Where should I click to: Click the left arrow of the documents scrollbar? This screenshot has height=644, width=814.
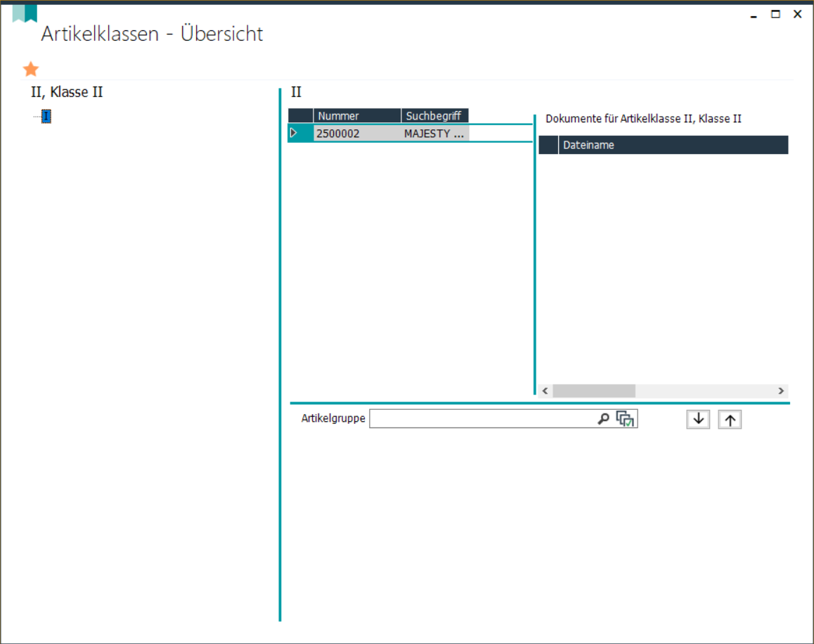point(545,391)
